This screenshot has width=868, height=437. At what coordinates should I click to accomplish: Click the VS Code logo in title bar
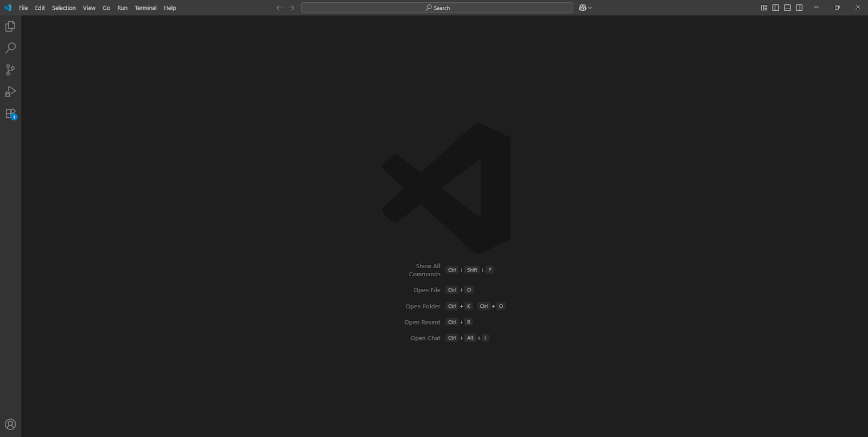point(8,8)
